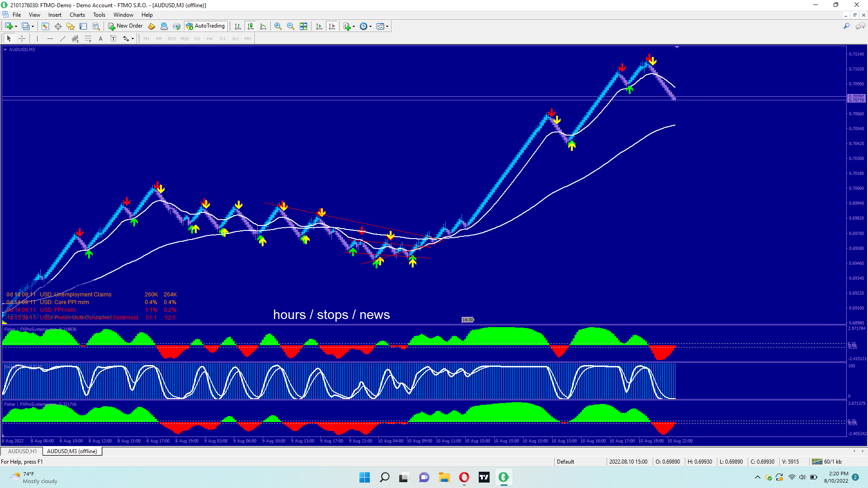The image size is (868, 488).
Task: Expand the arrows objects dropdown
Action: point(132,39)
